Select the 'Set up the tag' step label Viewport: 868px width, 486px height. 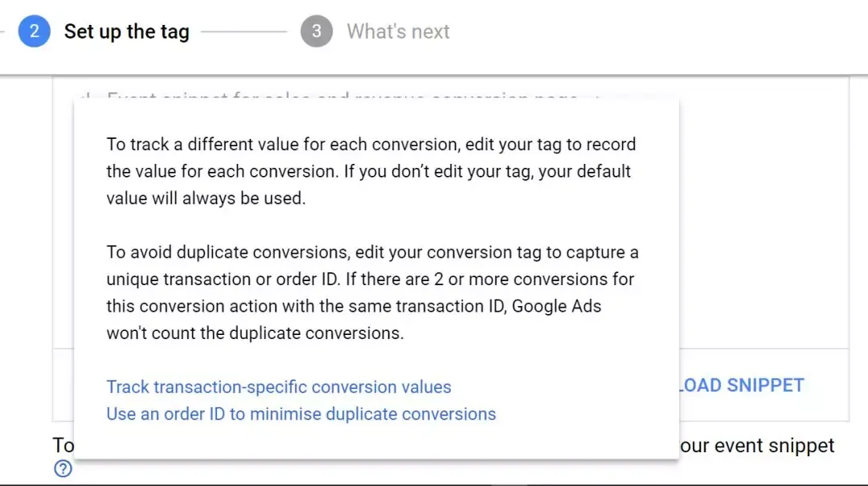(x=126, y=31)
